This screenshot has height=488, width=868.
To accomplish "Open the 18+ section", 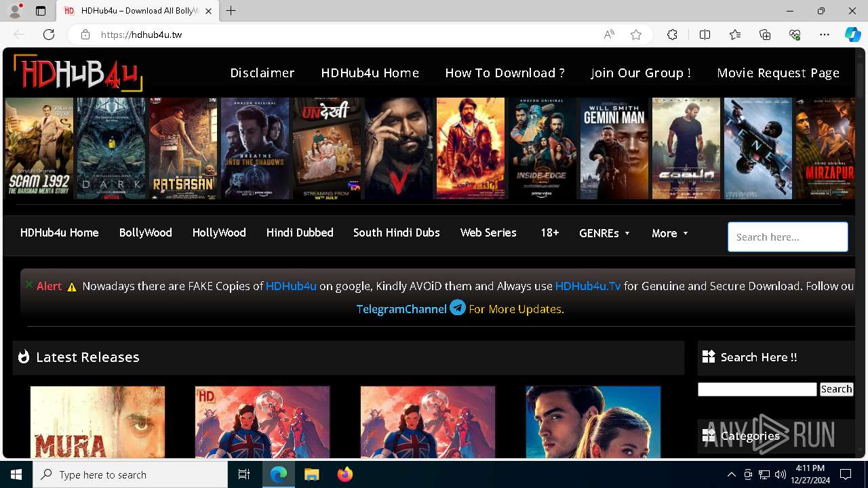I will [550, 232].
